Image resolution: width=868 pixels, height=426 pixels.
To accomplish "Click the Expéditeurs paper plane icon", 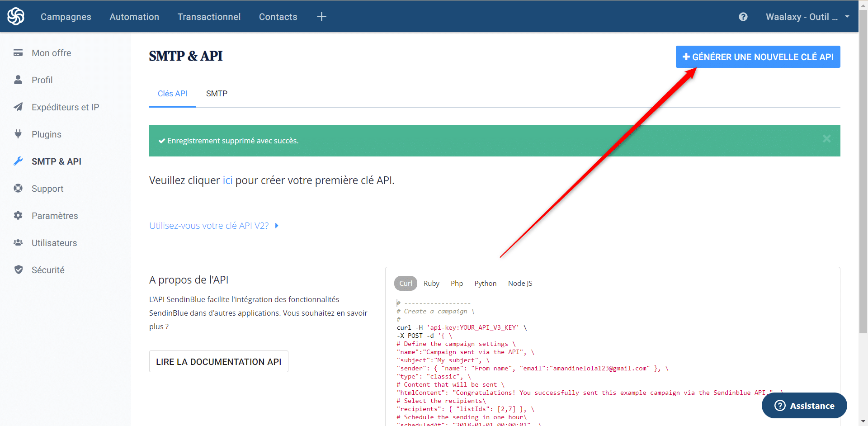I will (18, 107).
